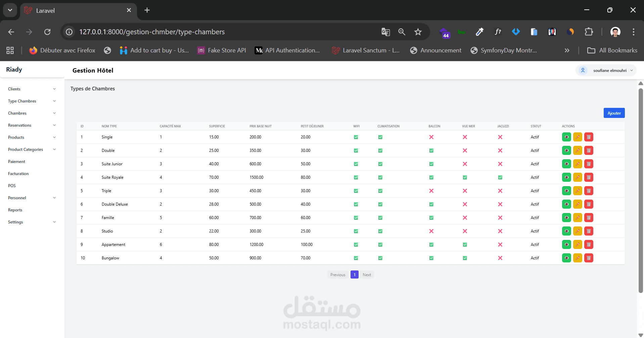This screenshot has width=644, height=338.
Task: Open the Chrome three-dot menu
Action: point(633,32)
